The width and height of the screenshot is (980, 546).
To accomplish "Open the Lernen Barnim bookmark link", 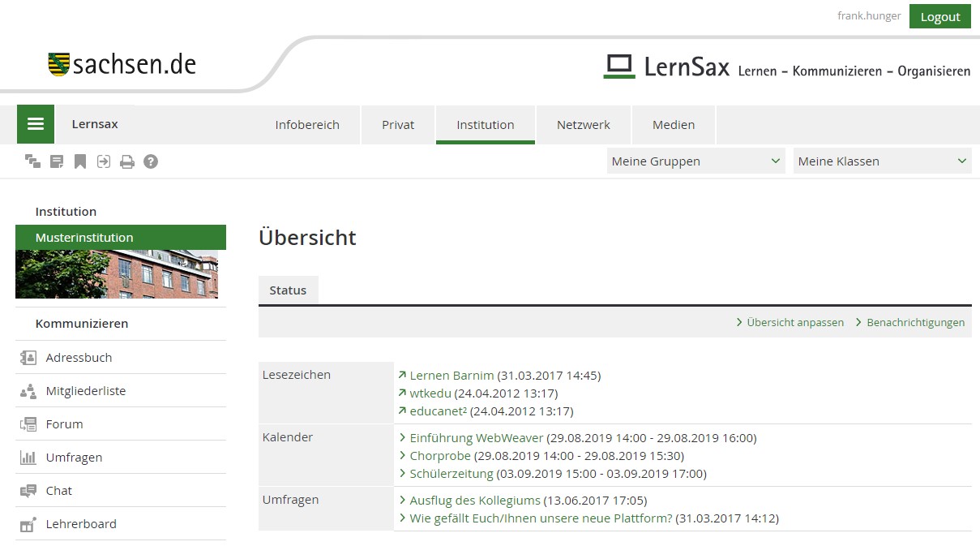I will (x=451, y=376).
